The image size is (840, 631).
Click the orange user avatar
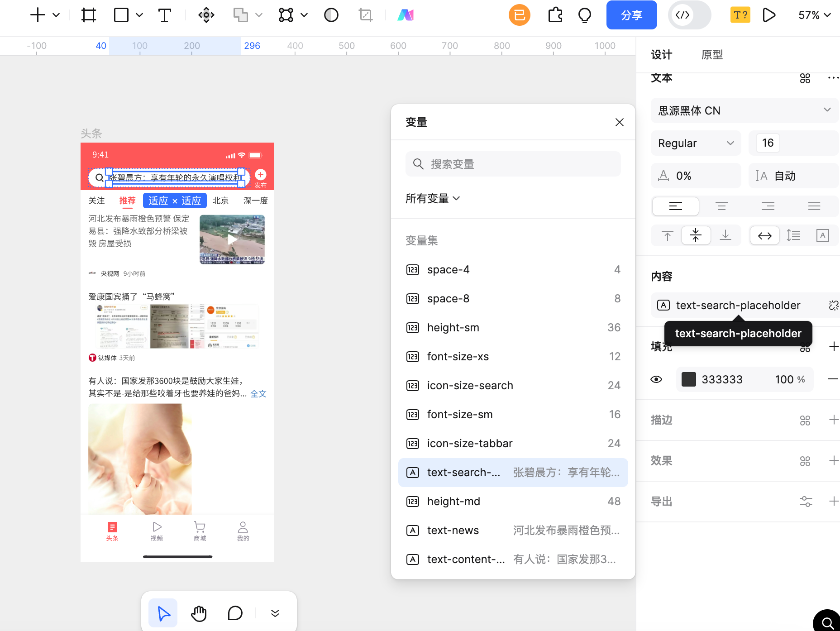520,15
